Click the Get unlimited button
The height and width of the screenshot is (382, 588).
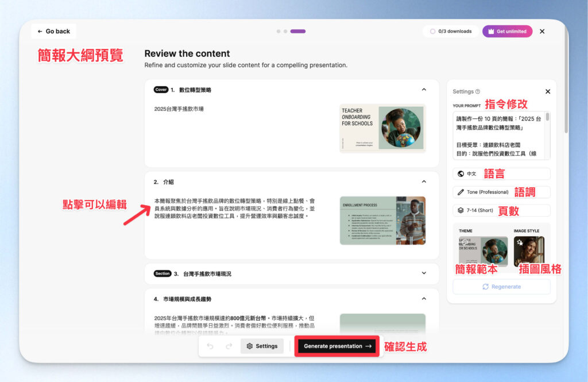[x=508, y=31]
